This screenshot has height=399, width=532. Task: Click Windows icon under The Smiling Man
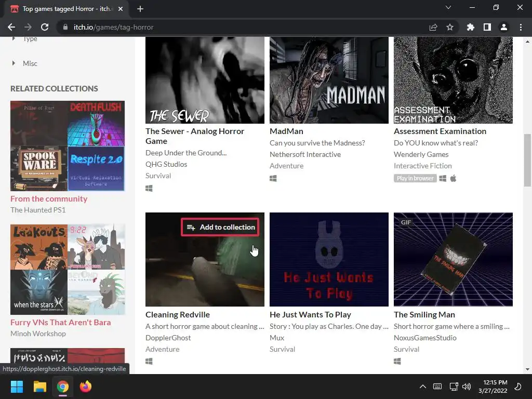point(397,362)
